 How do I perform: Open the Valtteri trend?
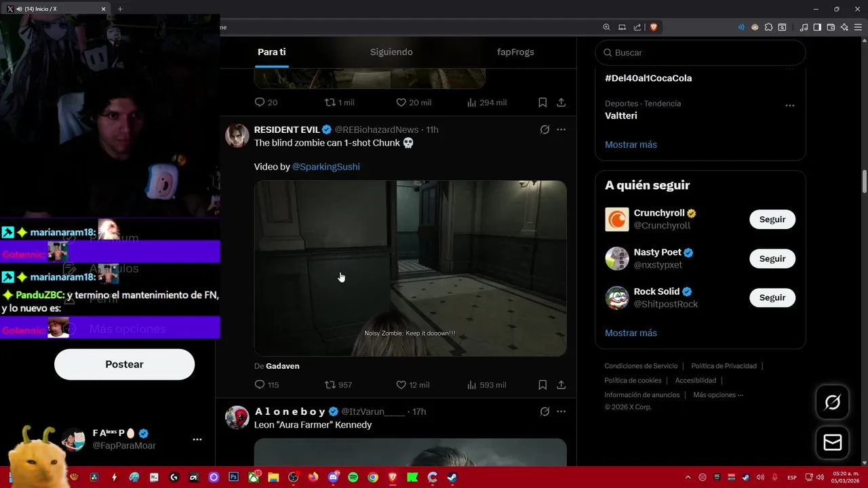[x=621, y=116]
